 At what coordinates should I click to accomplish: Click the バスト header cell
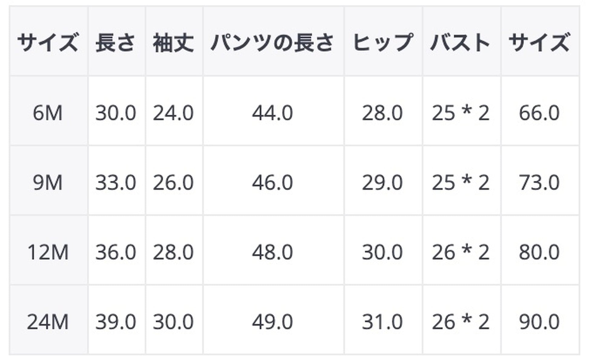(x=461, y=42)
